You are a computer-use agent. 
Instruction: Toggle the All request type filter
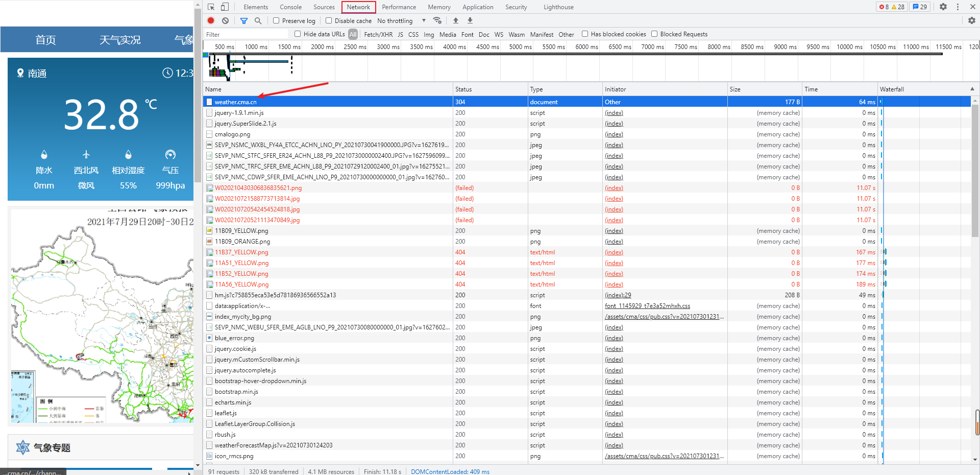[353, 34]
